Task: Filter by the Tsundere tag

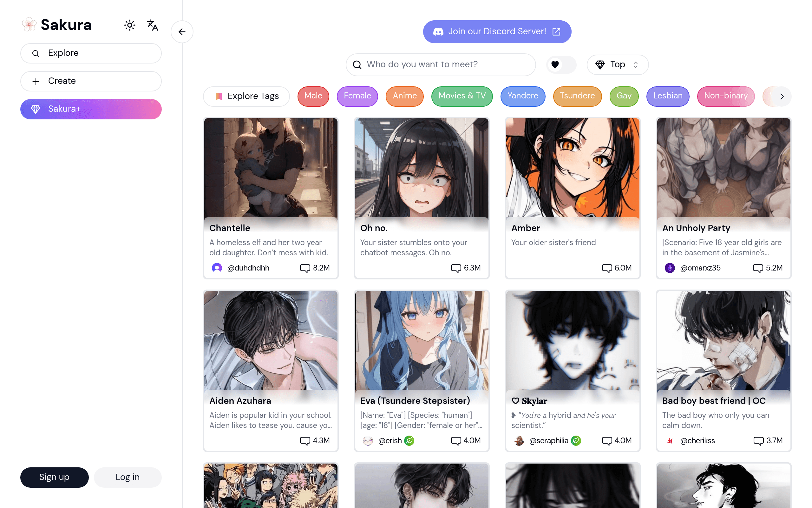Action: [x=577, y=97]
